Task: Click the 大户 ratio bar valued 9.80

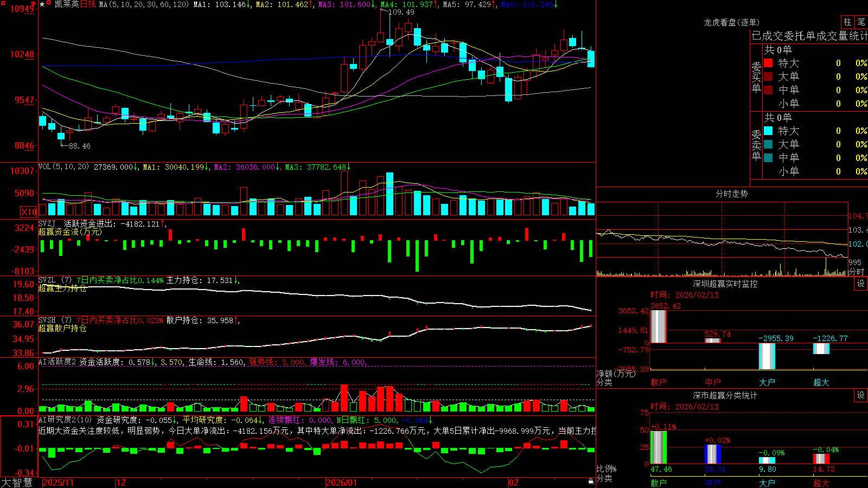Action: tap(767, 461)
